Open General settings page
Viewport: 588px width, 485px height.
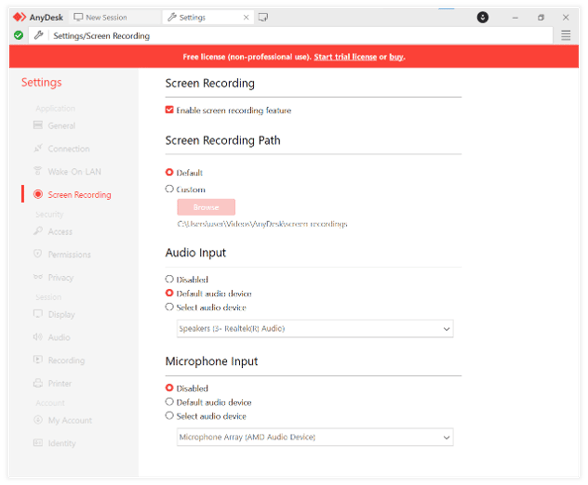pyautogui.click(x=62, y=125)
